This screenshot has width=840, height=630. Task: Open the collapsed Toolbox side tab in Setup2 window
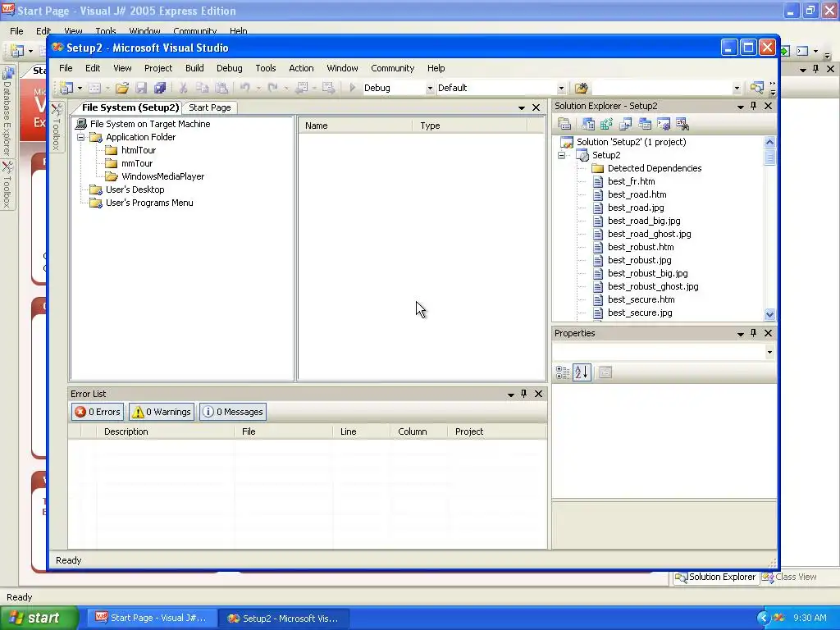click(x=57, y=126)
